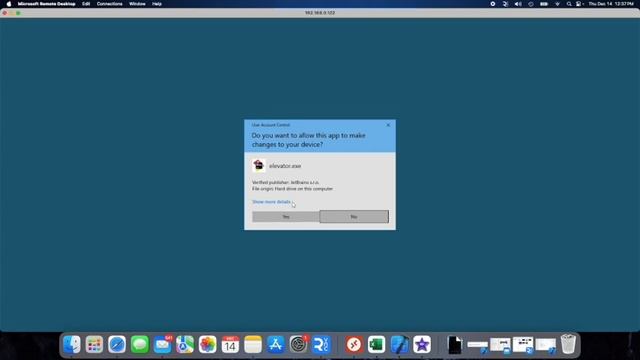The height and width of the screenshot is (360, 640).
Task: Open Photos app in the Dock
Action: pos(207,344)
